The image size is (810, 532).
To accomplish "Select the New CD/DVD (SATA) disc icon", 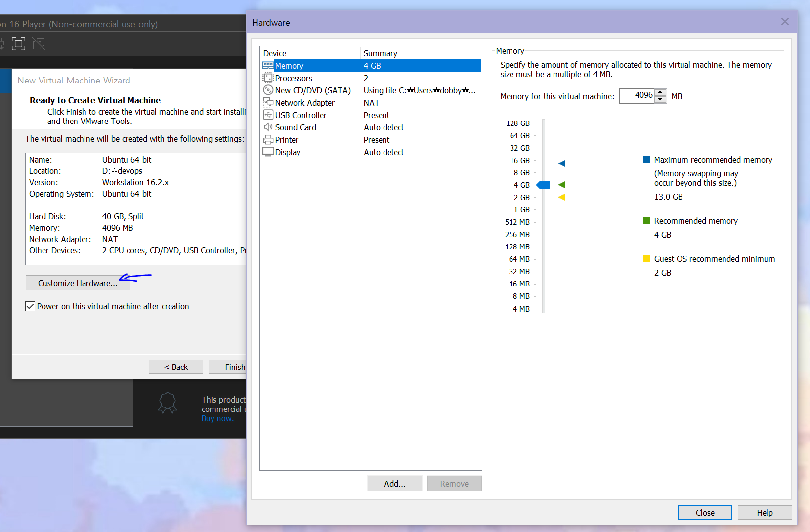I will tap(268, 90).
